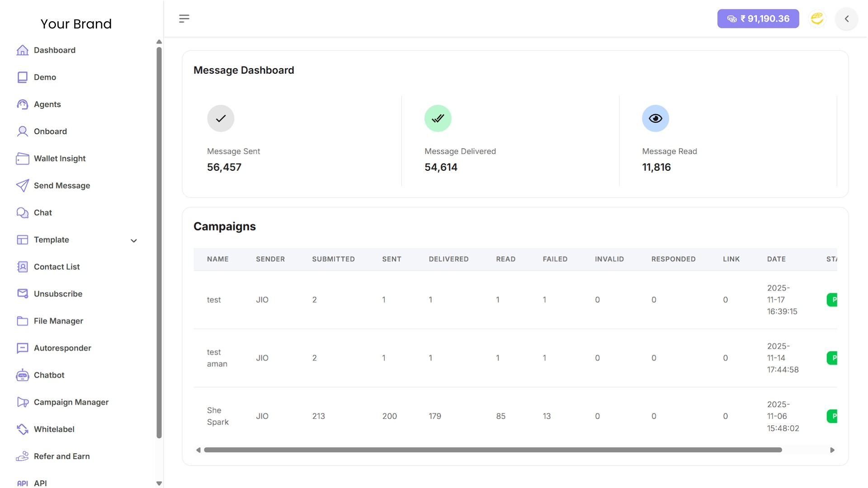Screen dimensions: 868x488
Task: Open the Chatbot robot icon
Action: (22, 375)
